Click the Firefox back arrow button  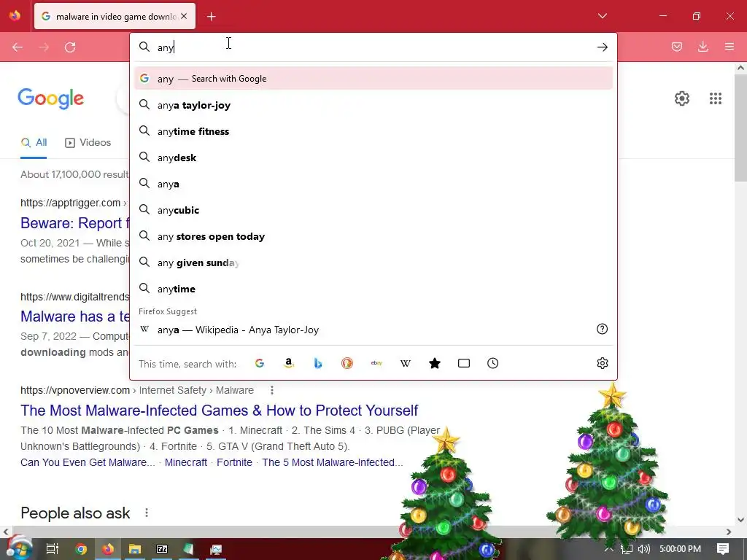[18, 47]
